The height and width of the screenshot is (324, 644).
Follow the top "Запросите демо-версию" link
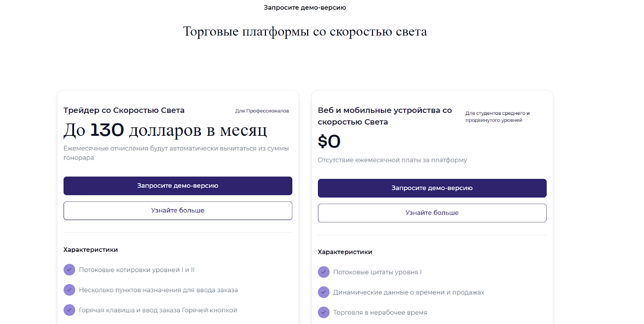tap(305, 8)
